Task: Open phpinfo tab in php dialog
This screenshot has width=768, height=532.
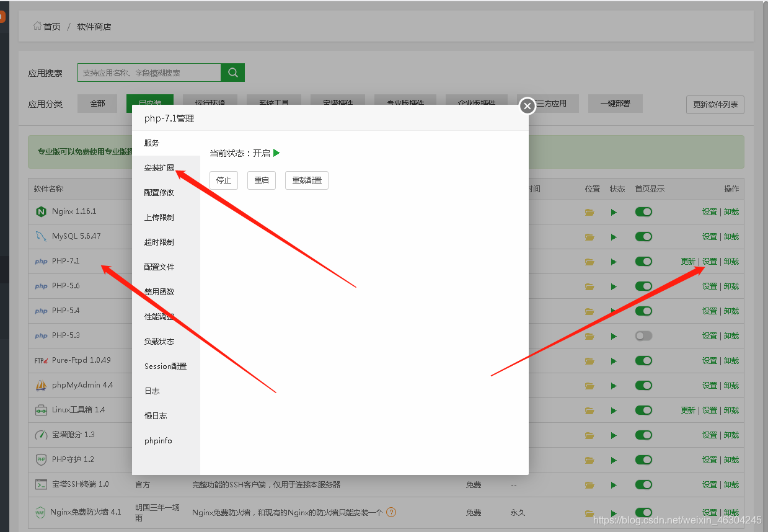Action: (x=166, y=441)
